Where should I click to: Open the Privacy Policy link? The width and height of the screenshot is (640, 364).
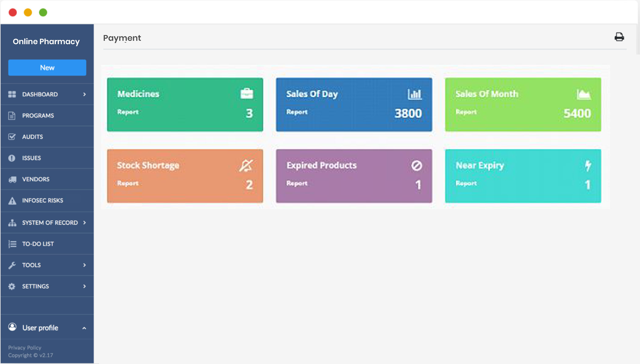pyautogui.click(x=24, y=348)
